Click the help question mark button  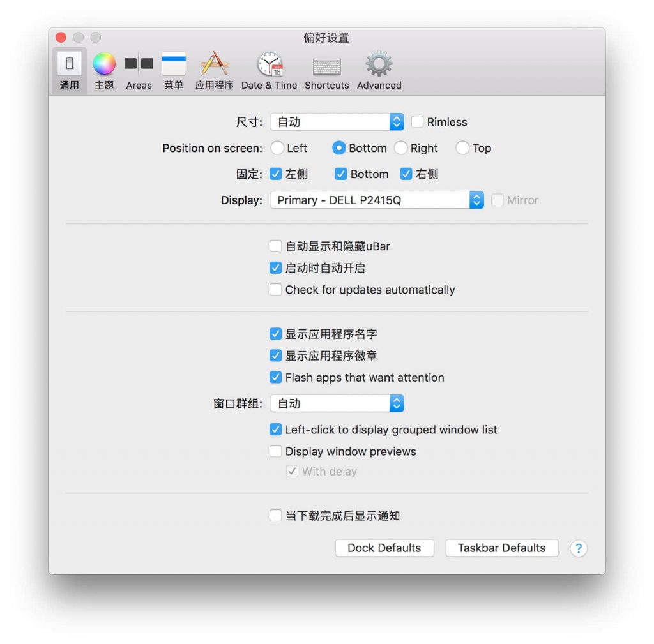point(578,548)
